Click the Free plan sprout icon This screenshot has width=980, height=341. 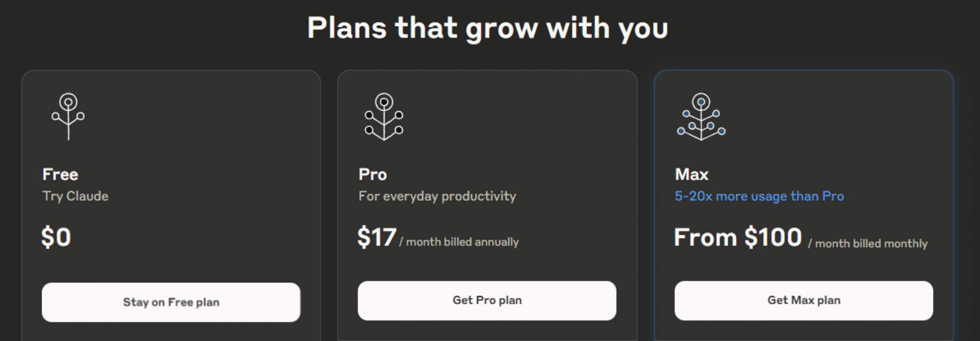click(68, 116)
